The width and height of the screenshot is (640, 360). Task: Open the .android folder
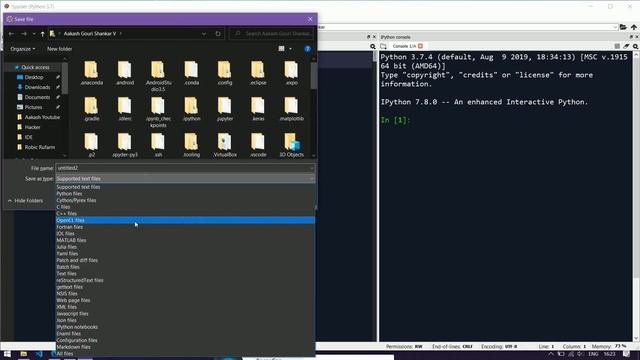(x=125, y=73)
